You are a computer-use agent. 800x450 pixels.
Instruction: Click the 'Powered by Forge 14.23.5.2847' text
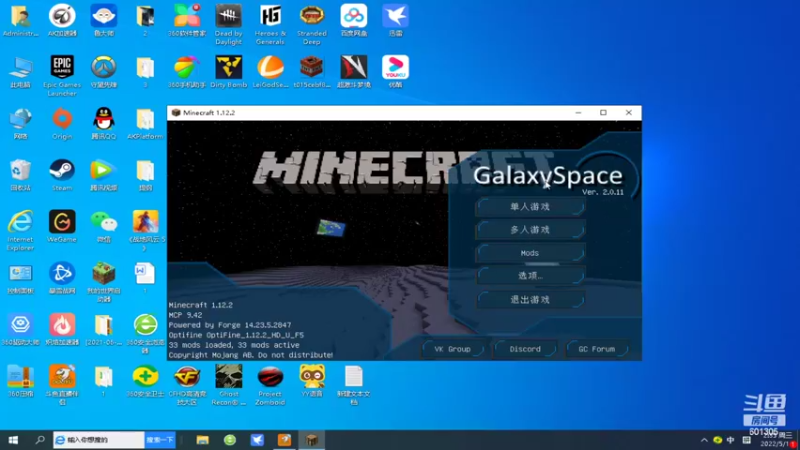(230, 325)
